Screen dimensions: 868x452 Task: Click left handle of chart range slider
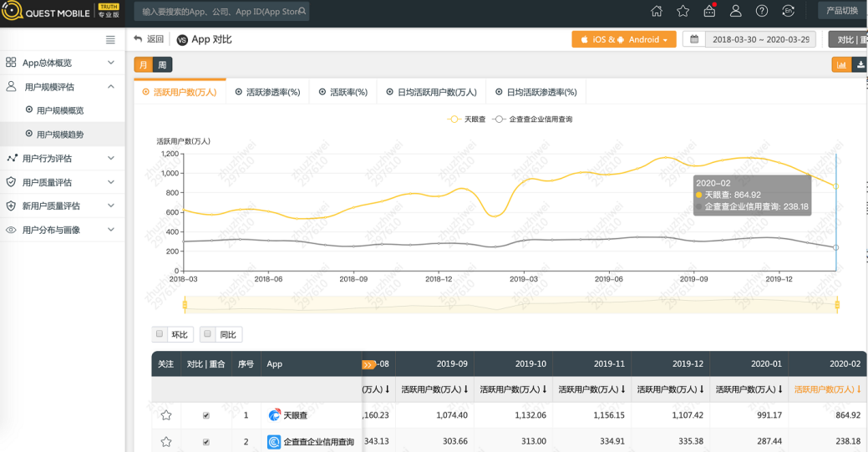(x=185, y=305)
